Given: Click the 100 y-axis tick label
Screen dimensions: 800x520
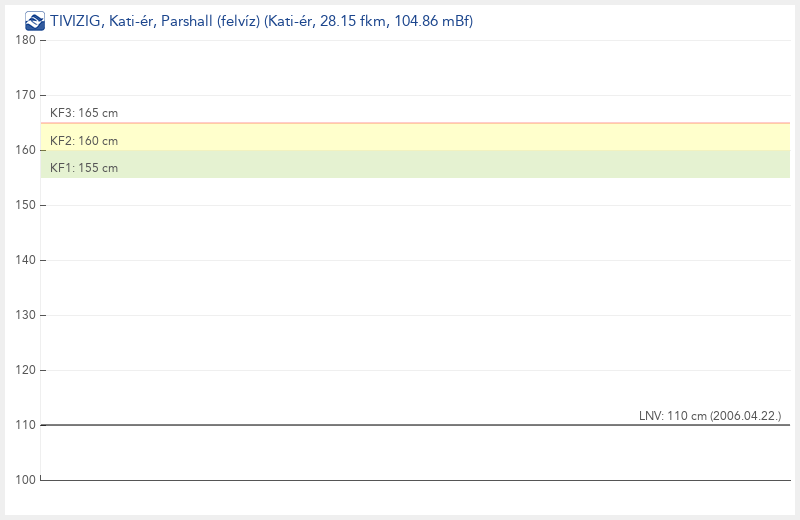Looking at the screenshot, I should [x=23, y=480].
